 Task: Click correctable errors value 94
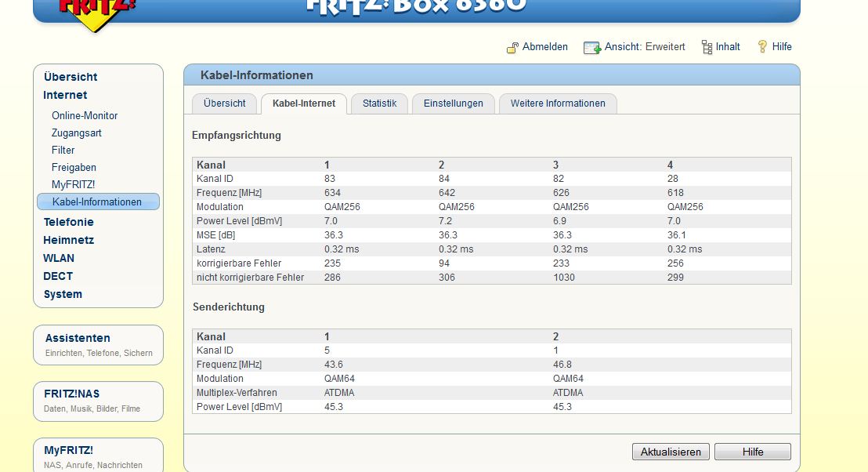444,263
